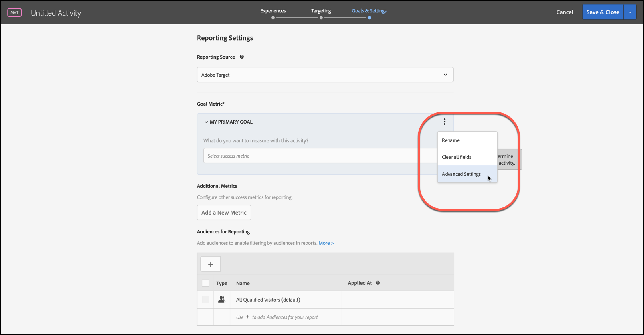Collapse the My Primary Goal section
The height and width of the screenshot is (335, 644).
206,122
